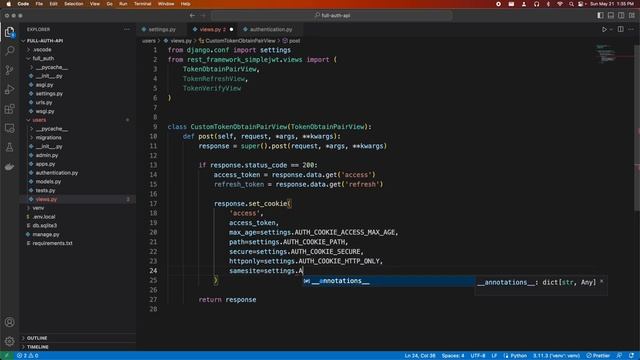
Task: Open the remote window status bar button
Action: click(x=7, y=356)
